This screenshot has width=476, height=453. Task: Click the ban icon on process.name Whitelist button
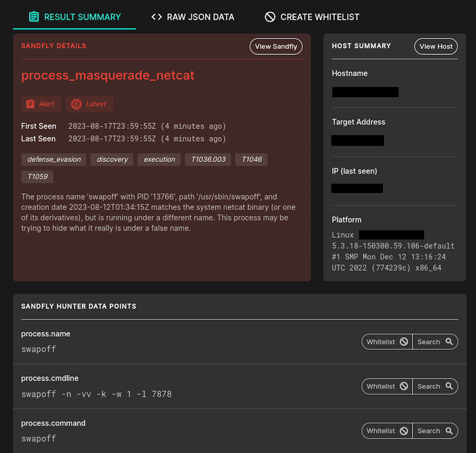click(404, 341)
